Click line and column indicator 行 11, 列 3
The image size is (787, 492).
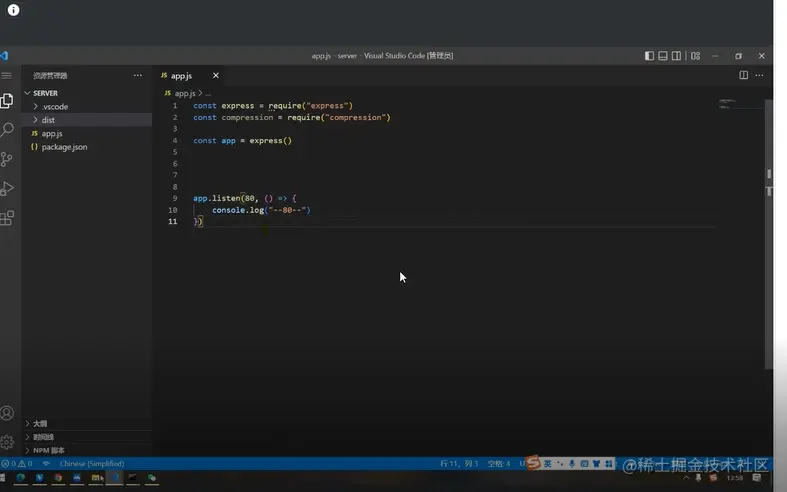pyautogui.click(x=459, y=463)
